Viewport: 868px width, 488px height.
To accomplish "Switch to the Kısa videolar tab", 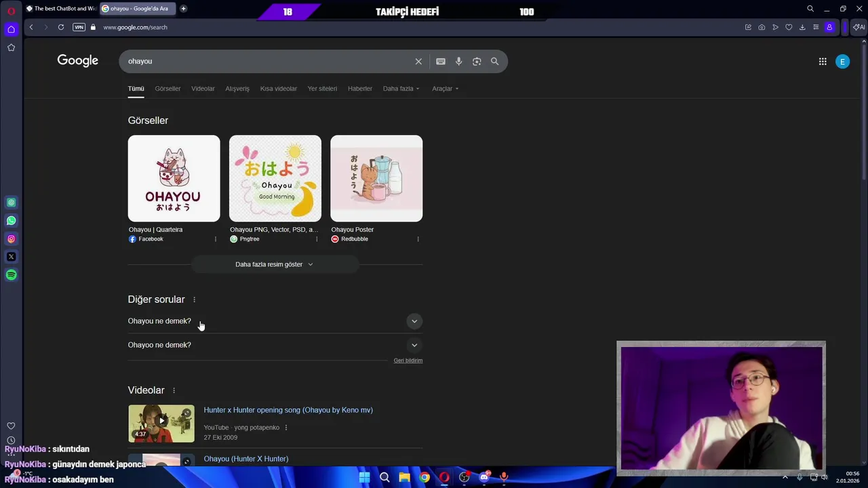I will tap(279, 89).
